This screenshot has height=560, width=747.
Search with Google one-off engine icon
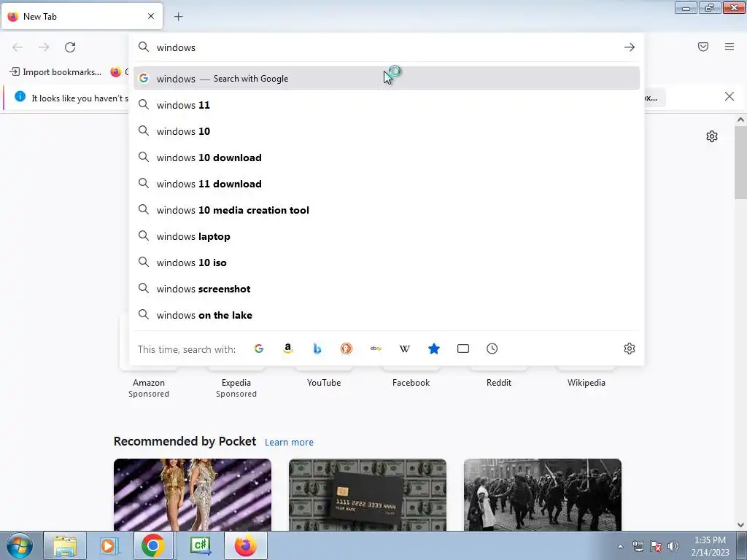point(259,349)
